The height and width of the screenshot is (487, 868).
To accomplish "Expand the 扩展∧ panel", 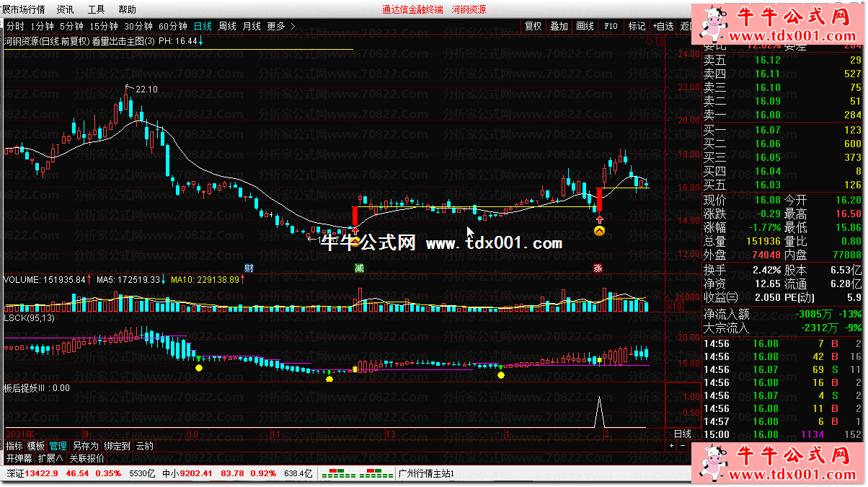I will pos(51,457).
